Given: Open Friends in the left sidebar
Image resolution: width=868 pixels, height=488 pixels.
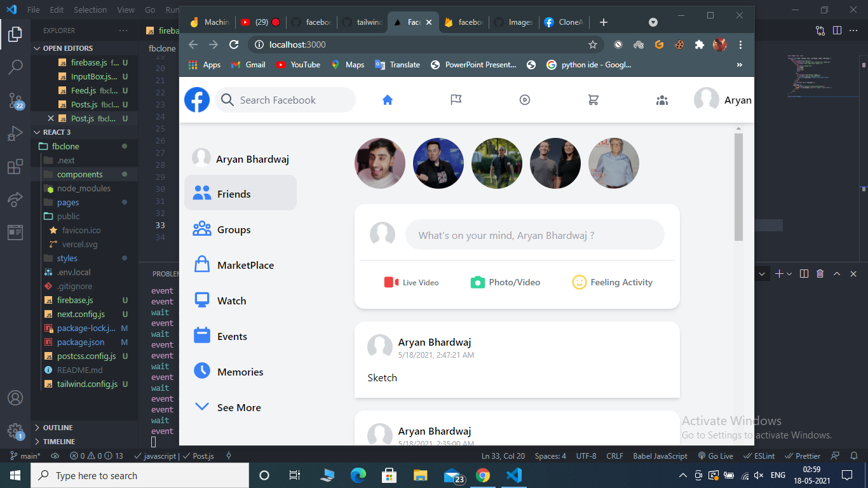Looking at the screenshot, I should click(x=240, y=193).
